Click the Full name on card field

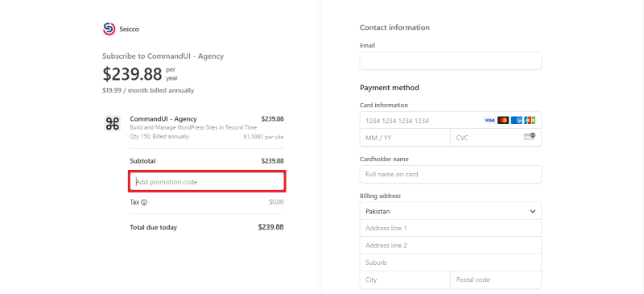[451, 174]
